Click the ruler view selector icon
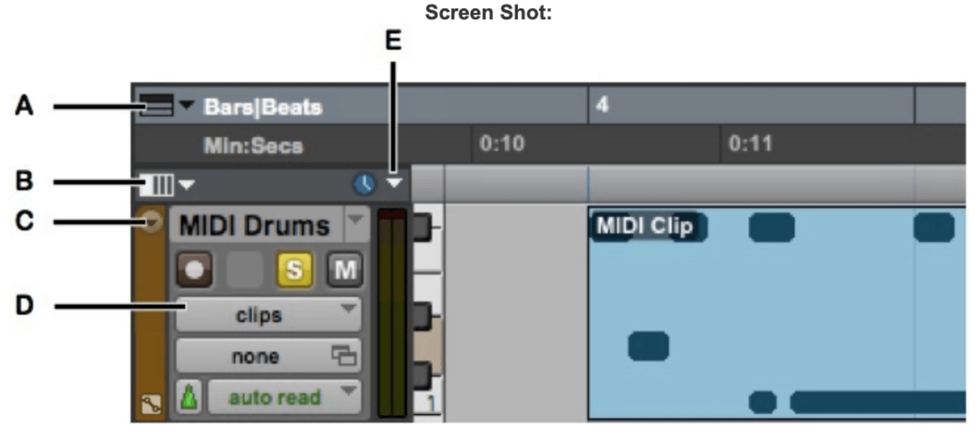The image size is (980, 443). point(157,105)
